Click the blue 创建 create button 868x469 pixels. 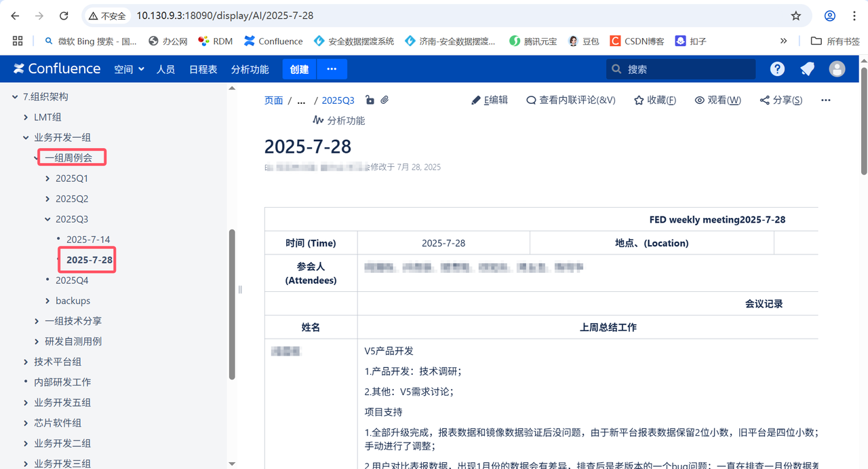coord(299,69)
